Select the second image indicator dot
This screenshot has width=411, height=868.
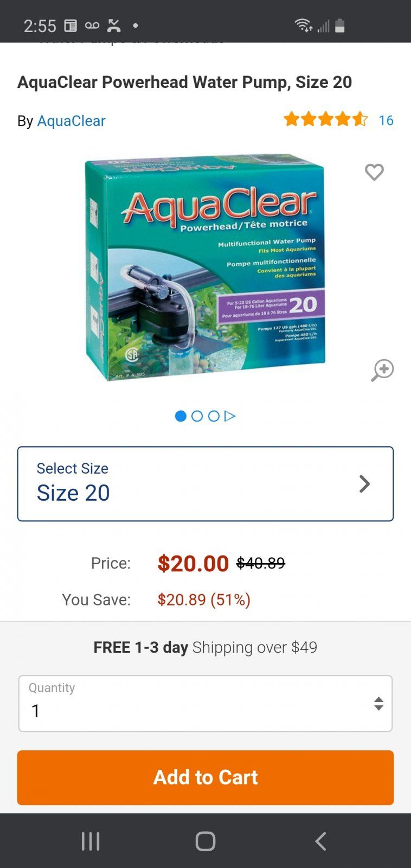coord(197,416)
